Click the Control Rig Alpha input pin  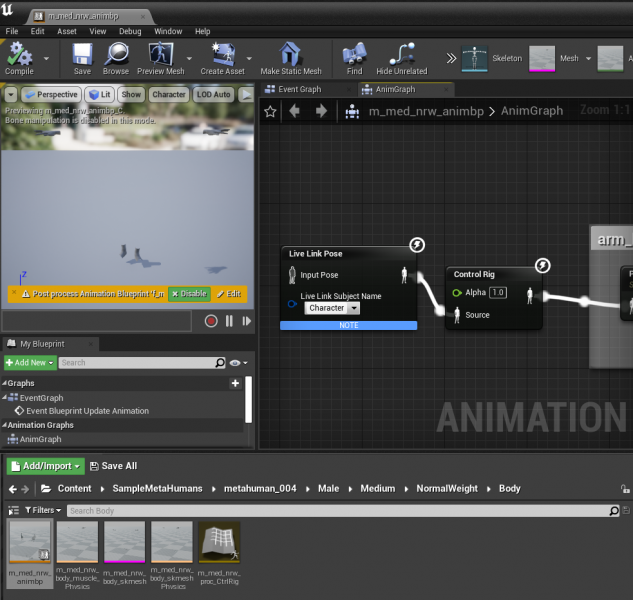[457, 293]
